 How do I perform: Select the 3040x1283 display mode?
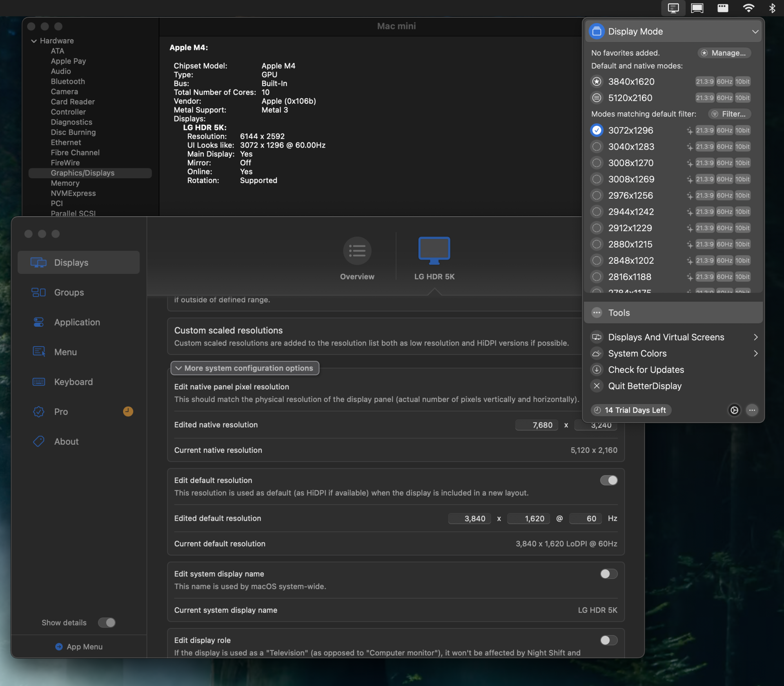[x=631, y=147]
